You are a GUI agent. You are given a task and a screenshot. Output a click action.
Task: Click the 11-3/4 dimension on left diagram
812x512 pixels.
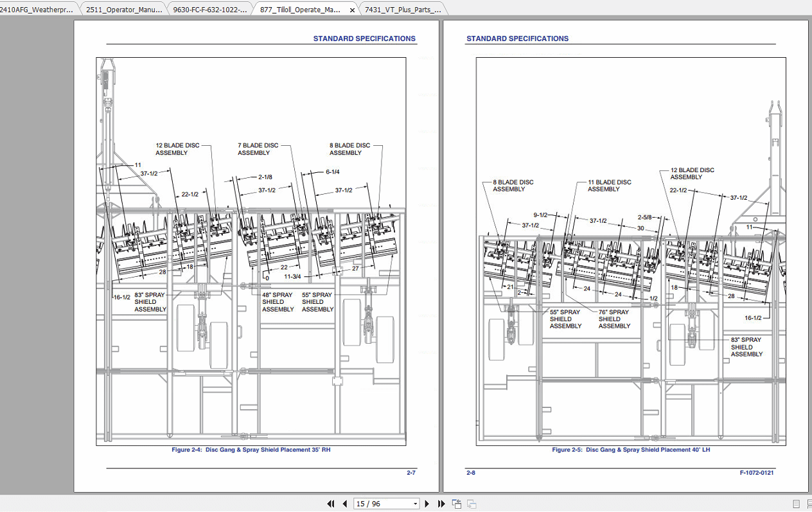point(293,276)
